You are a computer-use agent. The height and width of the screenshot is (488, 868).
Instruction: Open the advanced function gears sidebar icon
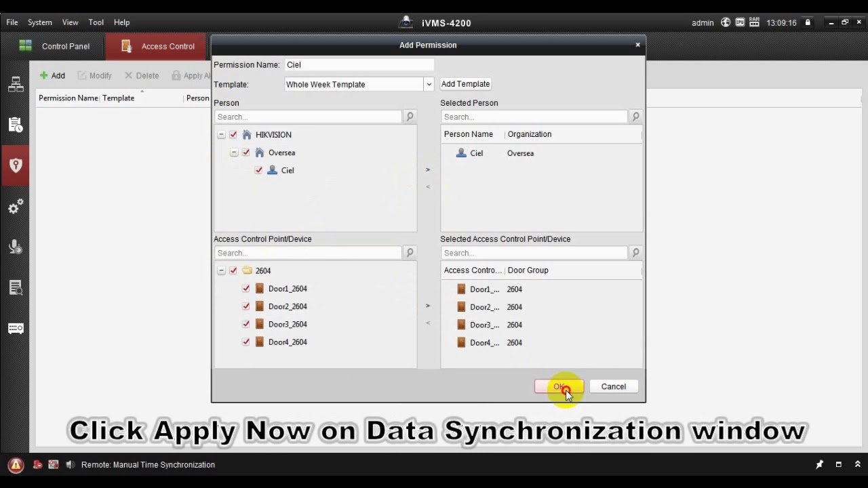(x=16, y=207)
